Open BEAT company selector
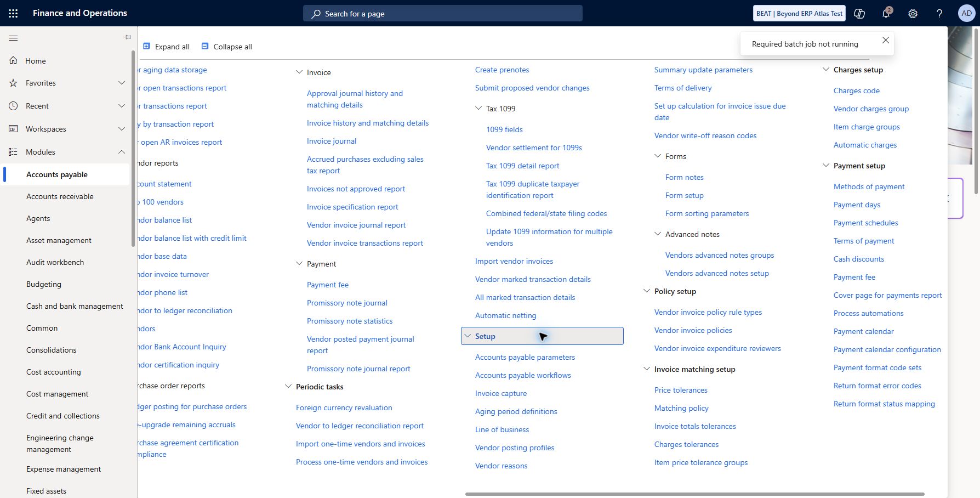 [800, 14]
